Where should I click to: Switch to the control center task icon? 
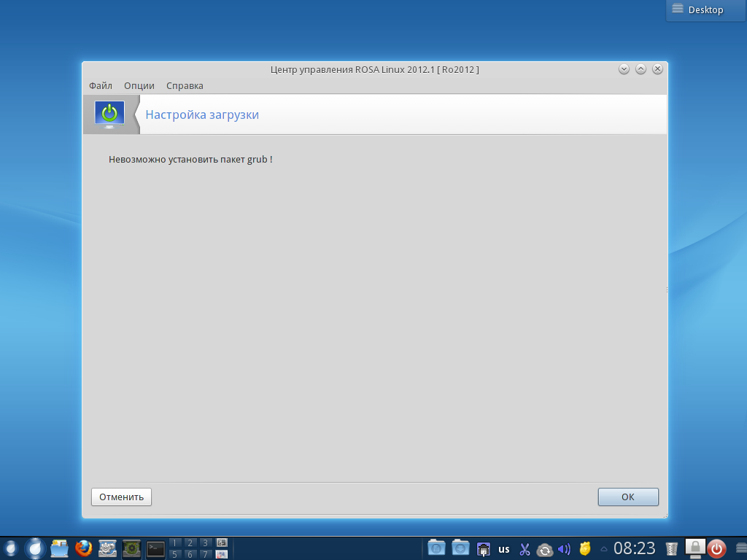(131, 548)
